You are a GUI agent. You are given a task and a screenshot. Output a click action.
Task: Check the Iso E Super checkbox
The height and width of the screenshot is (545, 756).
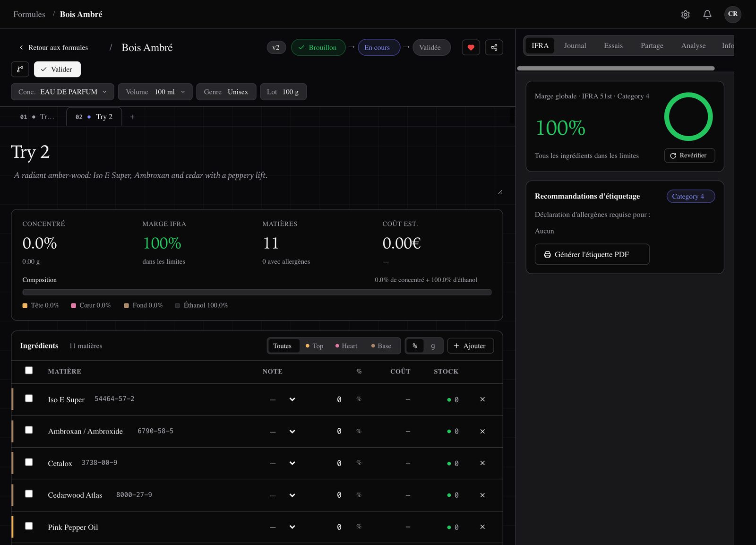point(29,398)
